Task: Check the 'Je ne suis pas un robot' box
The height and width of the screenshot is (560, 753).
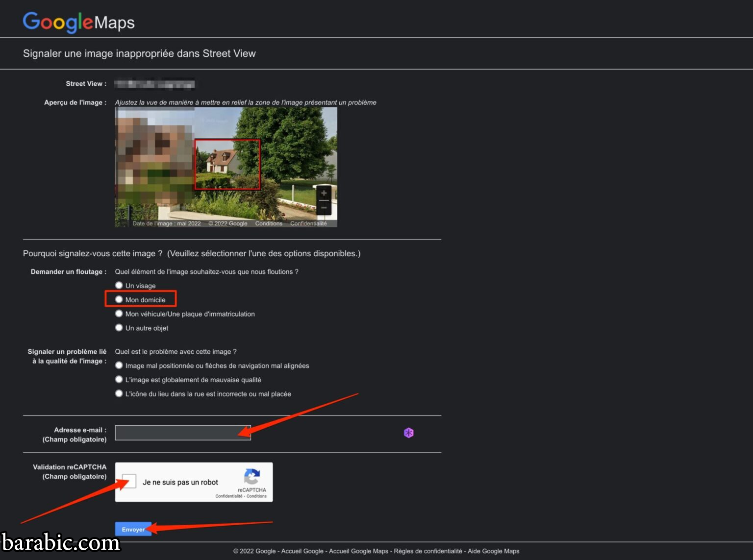Action: click(x=129, y=481)
